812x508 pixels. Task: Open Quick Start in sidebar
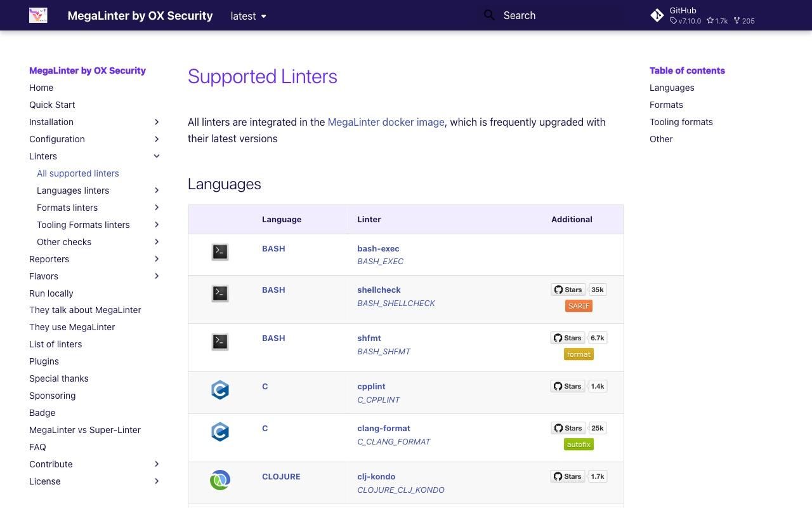(x=52, y=105)
